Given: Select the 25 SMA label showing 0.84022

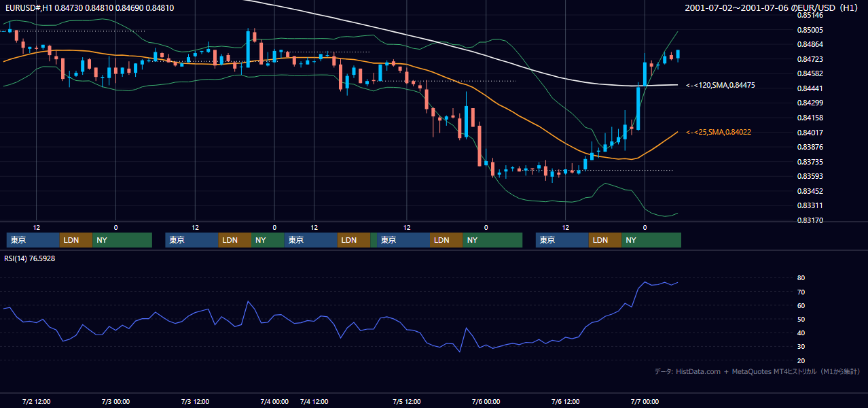Looking at the screenshot, I should tap(719, 133).
